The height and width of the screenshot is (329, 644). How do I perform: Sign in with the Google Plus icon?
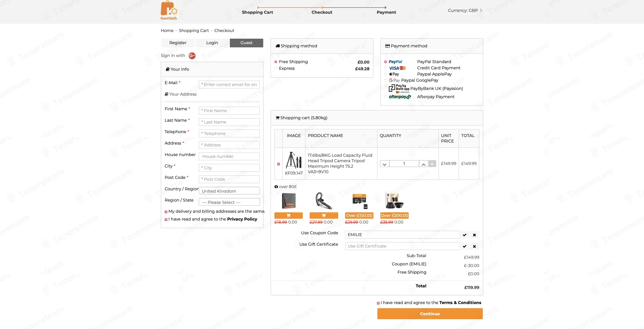(x=192, y=56)
